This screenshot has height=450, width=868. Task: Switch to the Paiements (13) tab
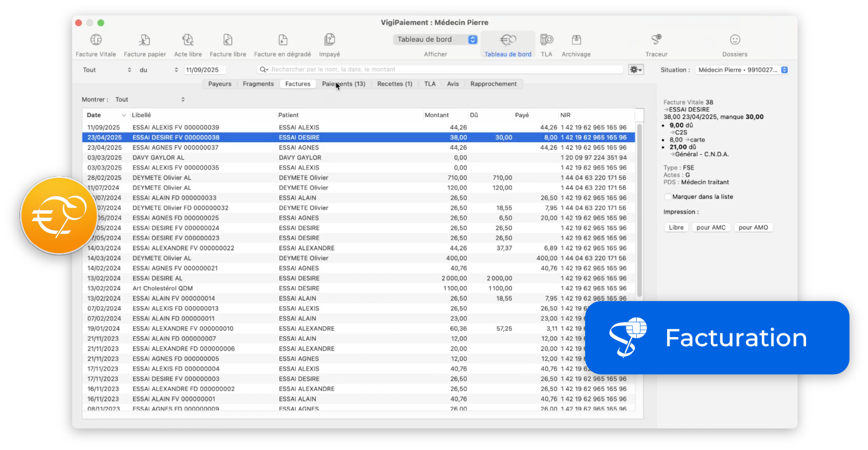coord(344,84)
